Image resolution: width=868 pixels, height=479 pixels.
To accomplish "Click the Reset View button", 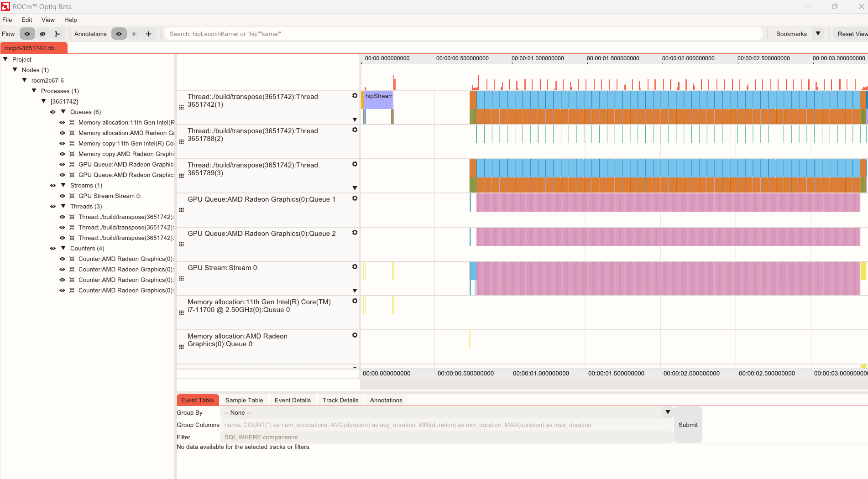I will [852, 34].
